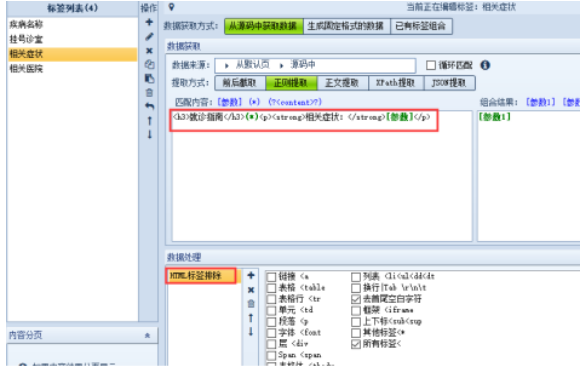The width and height of the screenshot is (588, 385).
Task: Insert the [参数] placeholder into 匹配内容
Action: (230, 102)
